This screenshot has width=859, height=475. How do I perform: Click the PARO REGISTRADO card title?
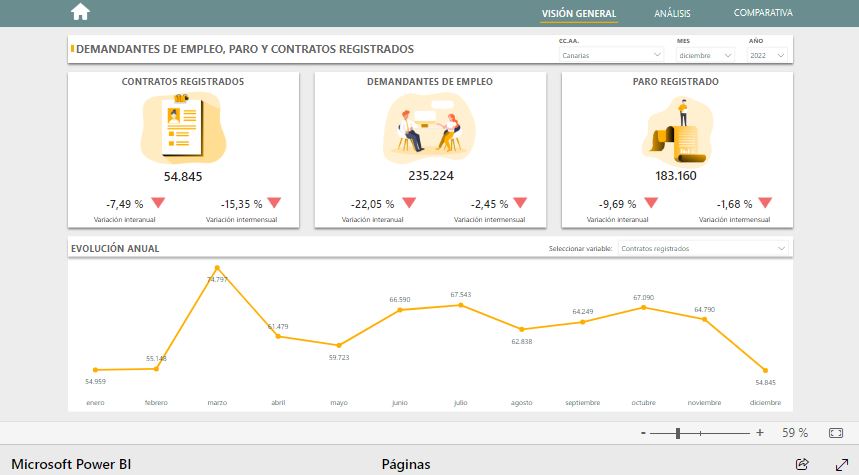[676, 82]
